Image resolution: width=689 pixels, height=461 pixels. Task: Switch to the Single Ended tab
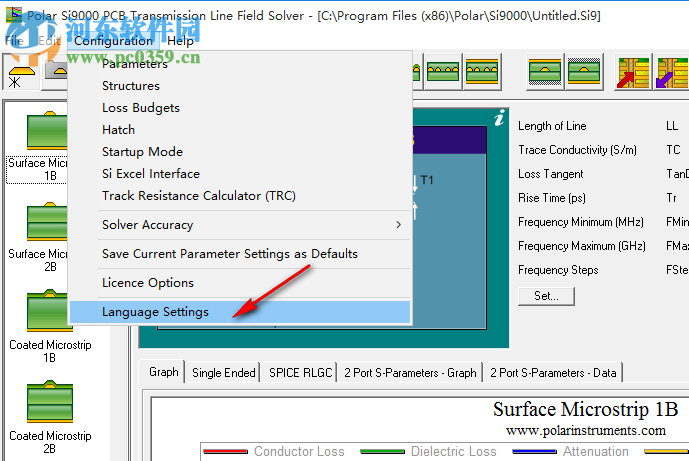click(223, 373)
